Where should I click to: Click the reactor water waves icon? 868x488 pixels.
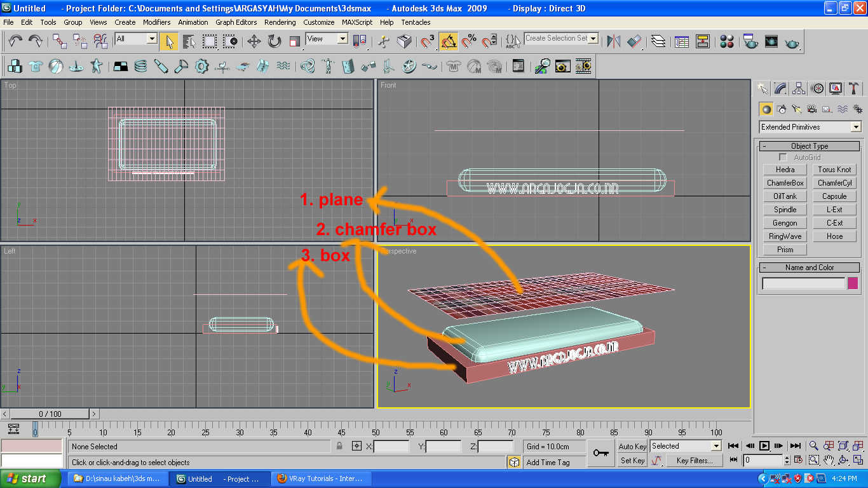283,65
